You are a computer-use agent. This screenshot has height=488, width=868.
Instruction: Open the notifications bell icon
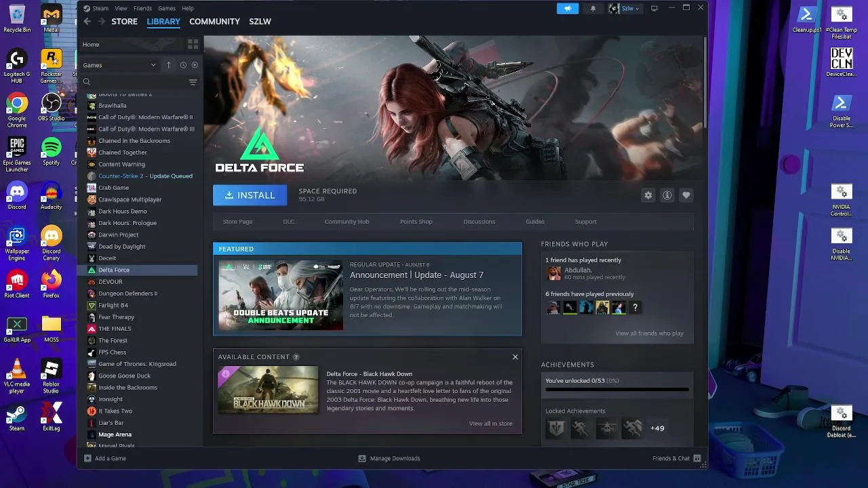click(x=593, y=8)
